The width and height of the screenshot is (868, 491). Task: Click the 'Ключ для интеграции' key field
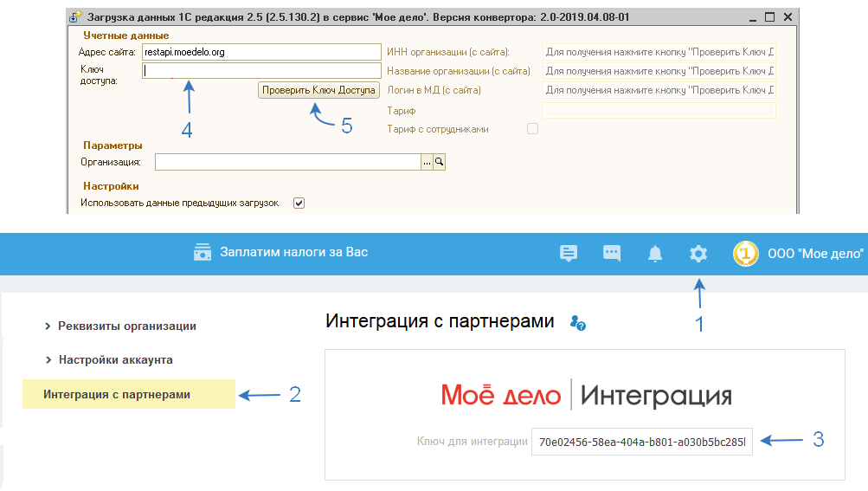(641, 441)
